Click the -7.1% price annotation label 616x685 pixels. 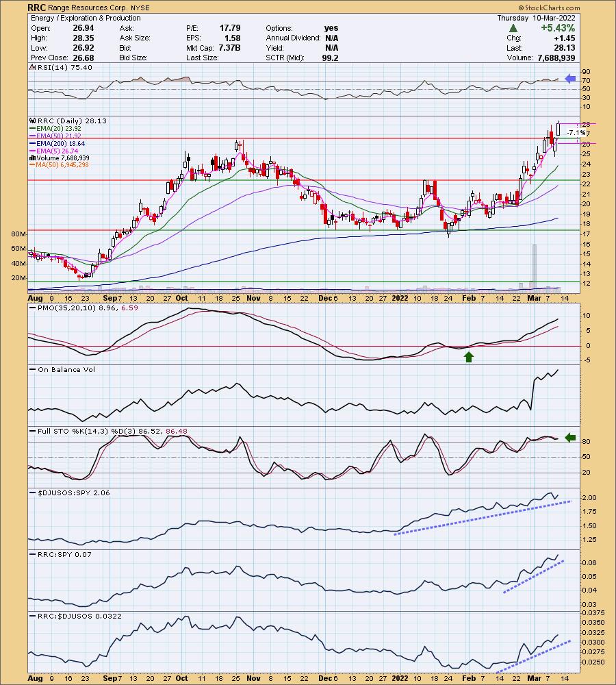pyautogui.click(x=576, y=133)
